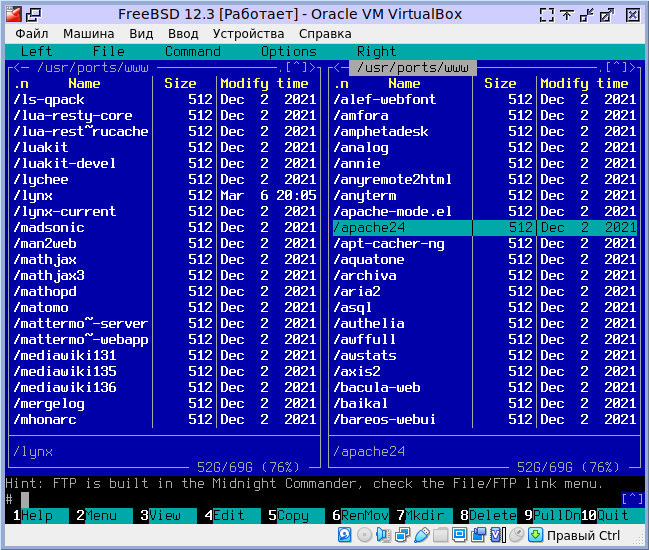Select /lynx directory in the left panel
Viewport: 649px width, 550px height.
click(165, 195)
